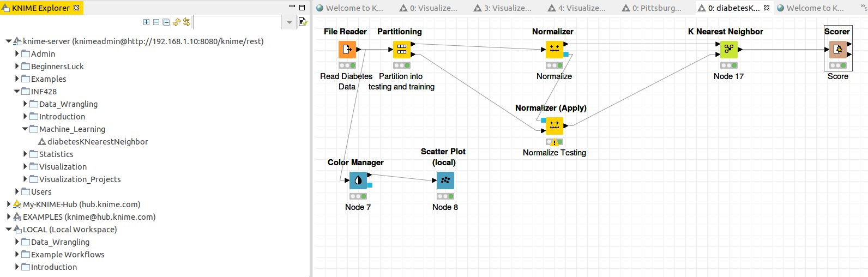
Task: Click the expand selected plus icon in Explorer
Action: pos(146,22)
